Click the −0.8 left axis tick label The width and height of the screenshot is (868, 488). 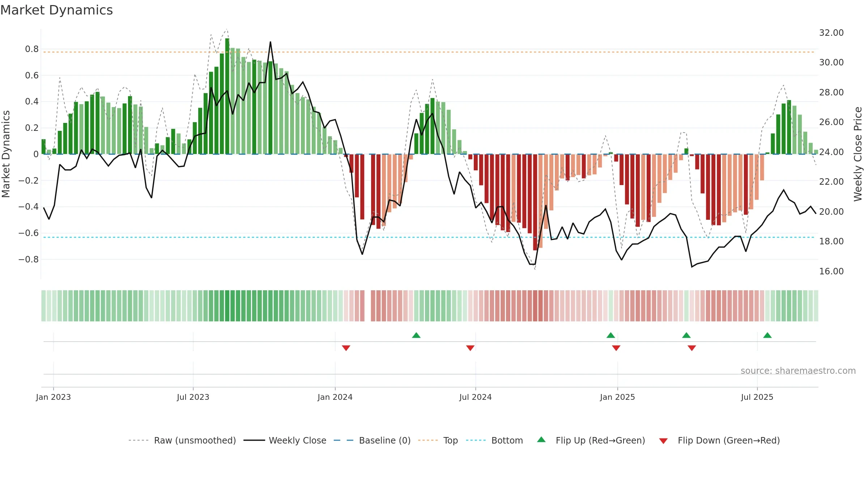pyautogui.click(x=29, y=259)
